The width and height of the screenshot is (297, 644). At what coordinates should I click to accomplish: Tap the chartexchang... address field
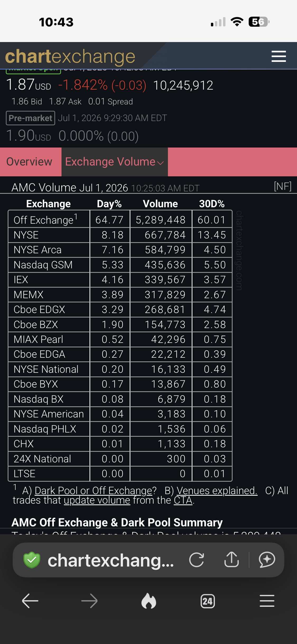pyautogui.click(x=111, y=560)
